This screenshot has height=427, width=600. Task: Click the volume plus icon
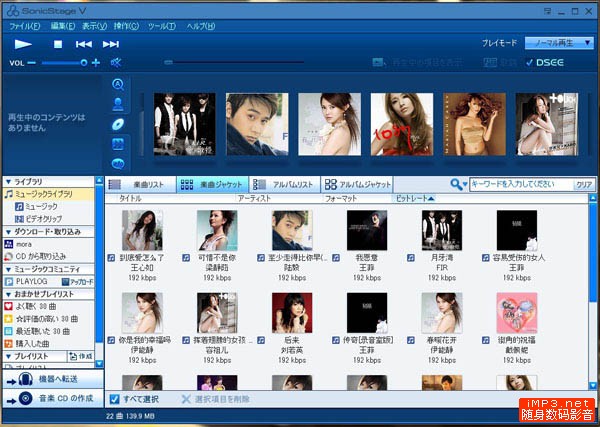click(96, 63)
